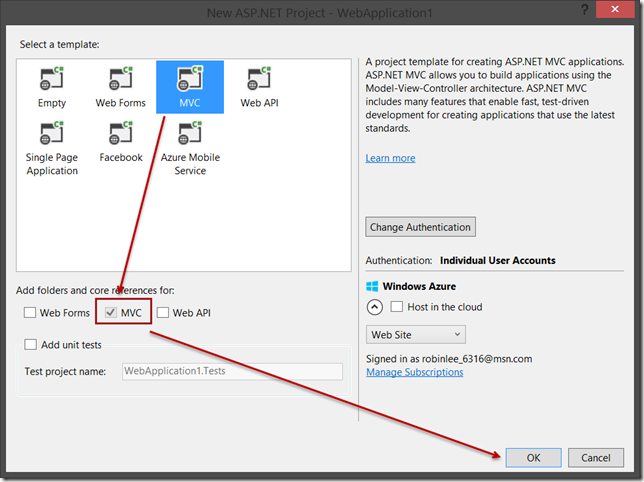Enable Web Forms core references checkbox
The height and width of the screenshot is (482, 644).
30,312
